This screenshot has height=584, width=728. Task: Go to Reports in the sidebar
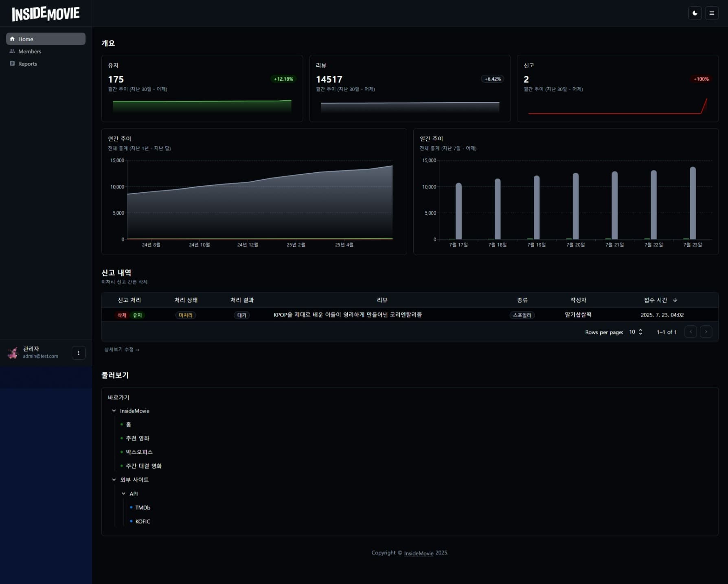point(27,64)
